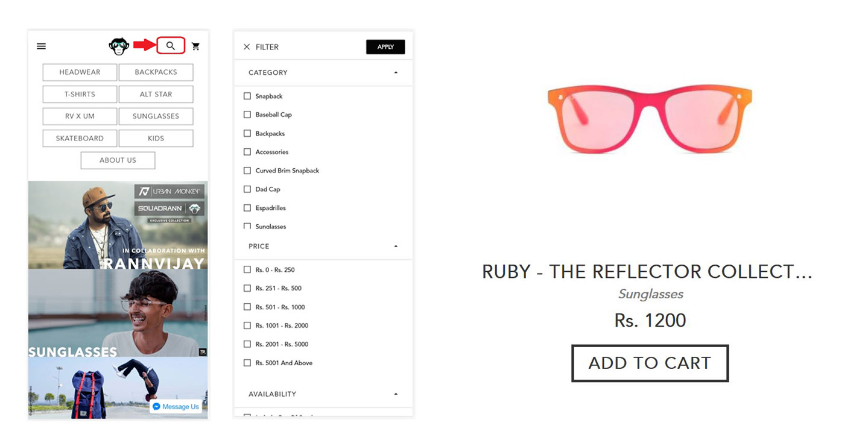Click the search magnifier icon
This screenshot has width=868, height=443.
[171, 46]
